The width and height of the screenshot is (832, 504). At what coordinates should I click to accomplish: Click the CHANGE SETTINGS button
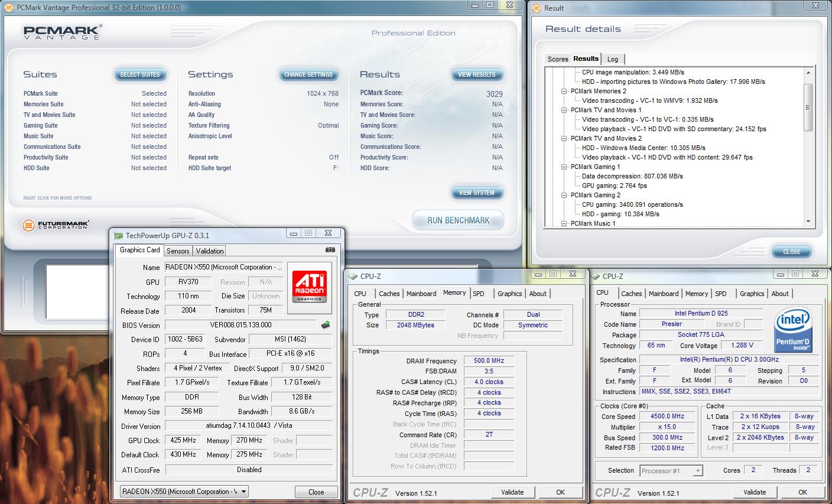click(x=308, y=74)
